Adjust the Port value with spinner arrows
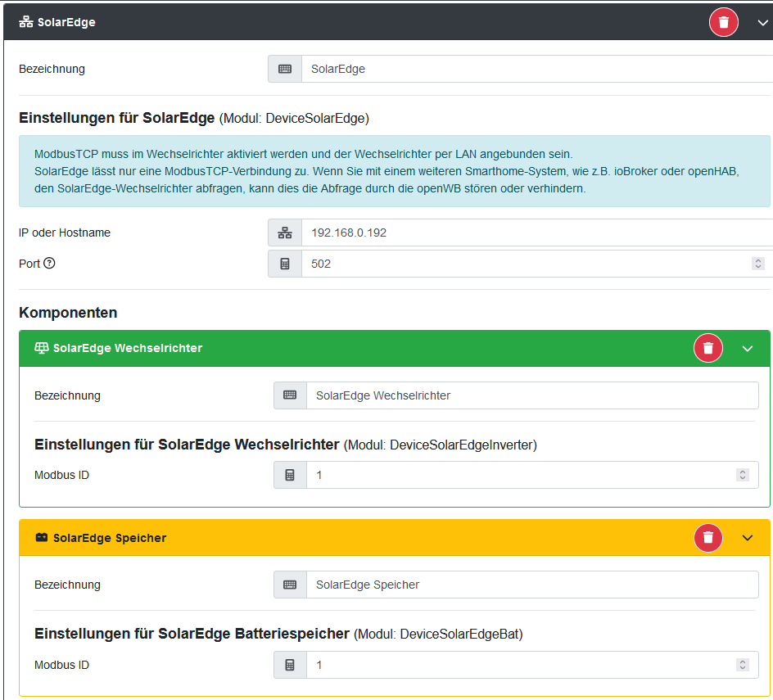The height and width of the screenshot is (700, 773). [757, 264]
